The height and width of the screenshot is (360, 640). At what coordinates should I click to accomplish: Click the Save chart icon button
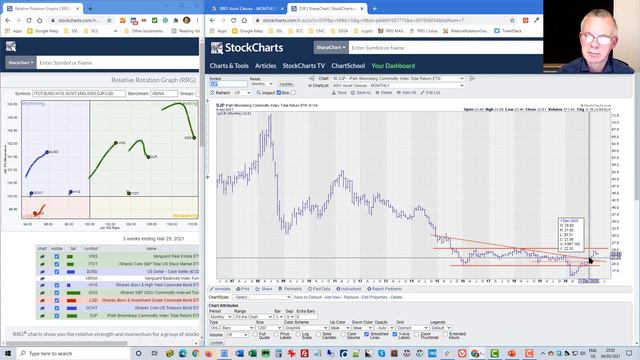[x=339, y=93]
